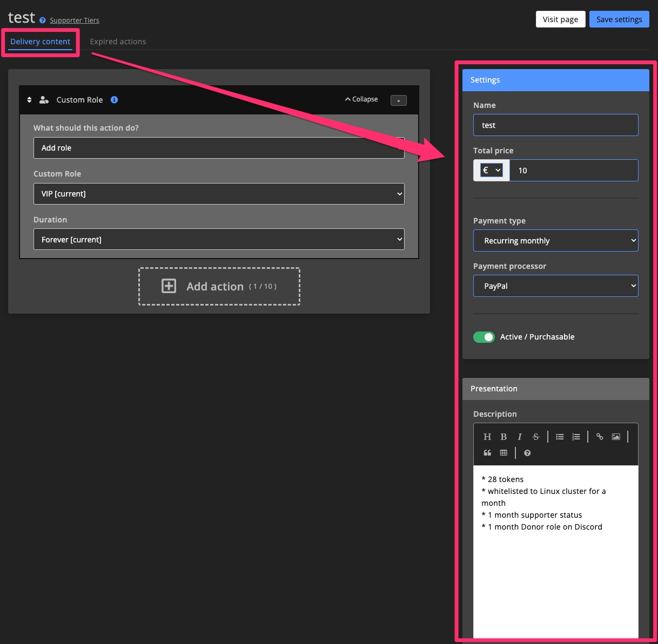Open the Payment processor dropdown
This screenshot has height=644, width=658.
click(555, 286)
